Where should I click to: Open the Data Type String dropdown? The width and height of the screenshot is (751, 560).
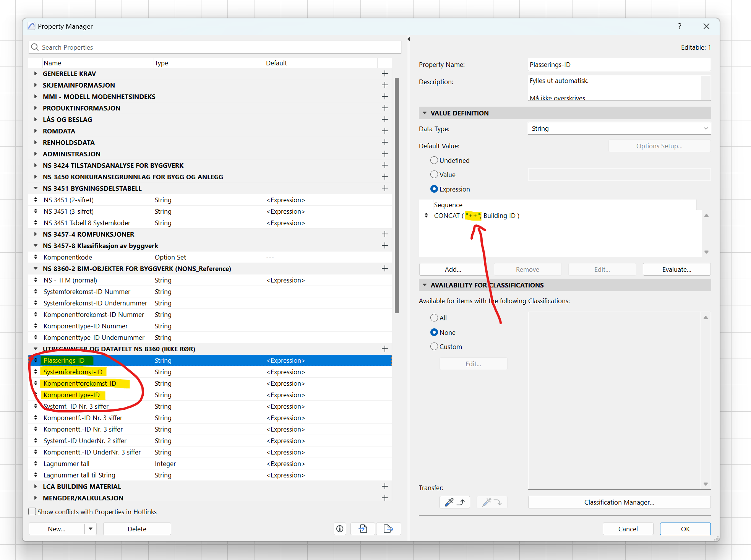[x=619, y=128]
